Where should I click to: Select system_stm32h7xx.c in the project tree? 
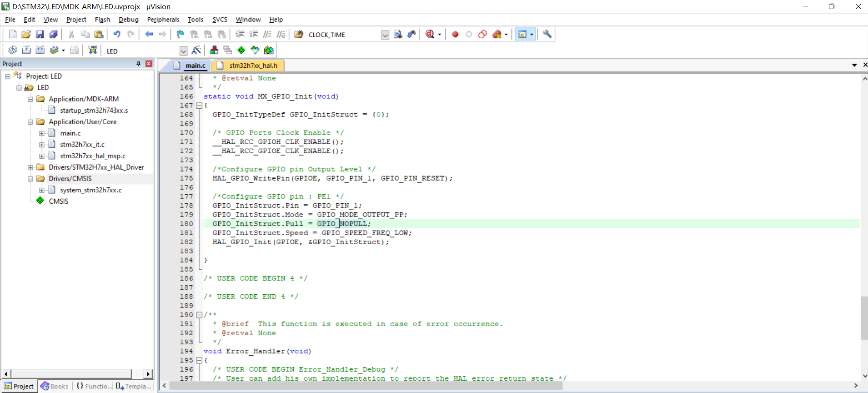(x=90, y=190)
